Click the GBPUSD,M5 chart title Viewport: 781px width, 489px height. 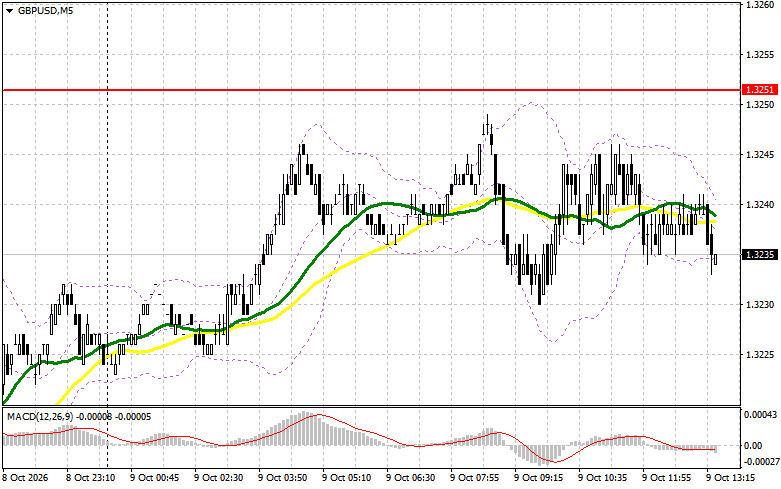pos(46,10)
